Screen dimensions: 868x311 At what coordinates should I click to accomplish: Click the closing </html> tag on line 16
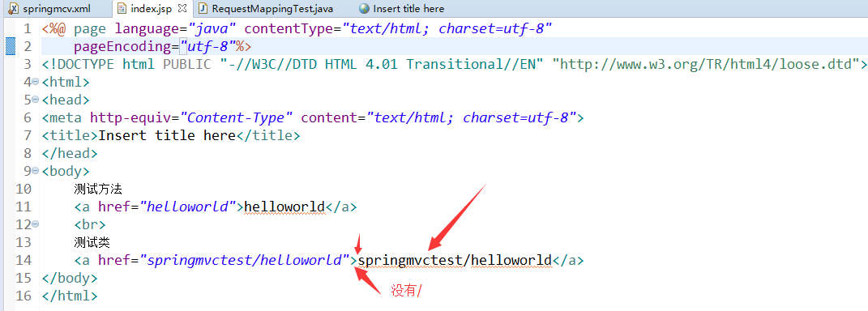tap(70, 296)
